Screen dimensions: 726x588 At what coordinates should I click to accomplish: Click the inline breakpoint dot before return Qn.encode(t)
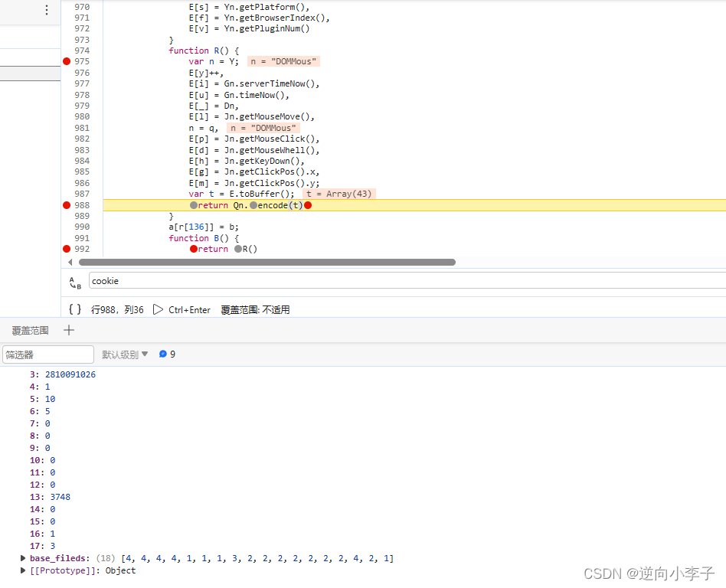(x=193, y=204)
